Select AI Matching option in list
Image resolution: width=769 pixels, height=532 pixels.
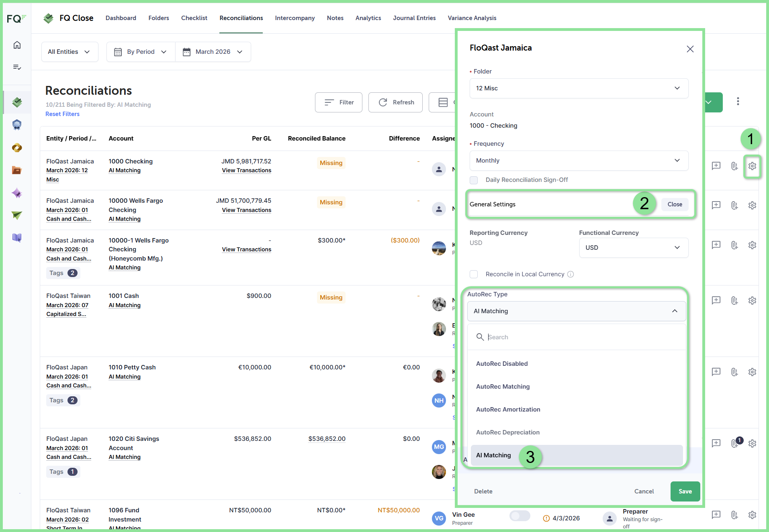click(x=577, y=455)
